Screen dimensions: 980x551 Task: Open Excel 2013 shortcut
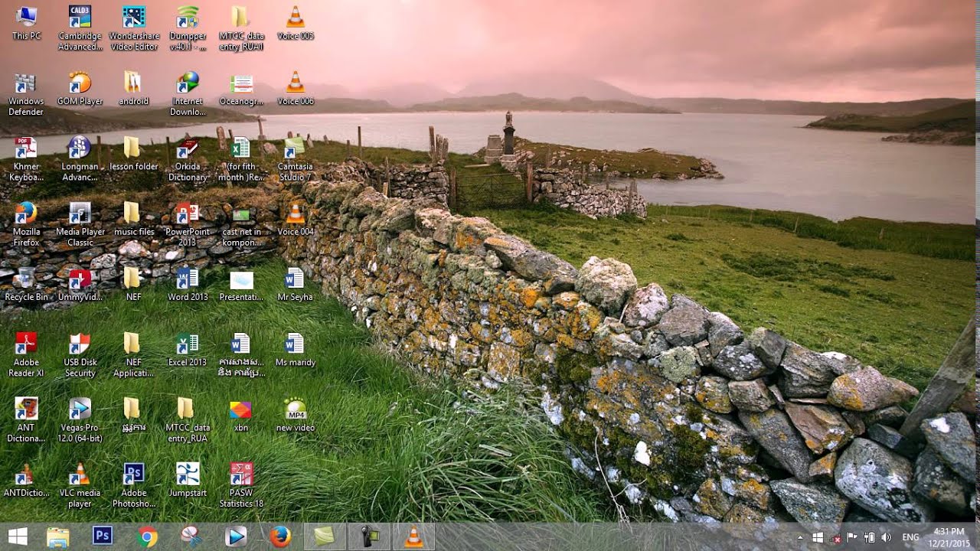[188, 350]
